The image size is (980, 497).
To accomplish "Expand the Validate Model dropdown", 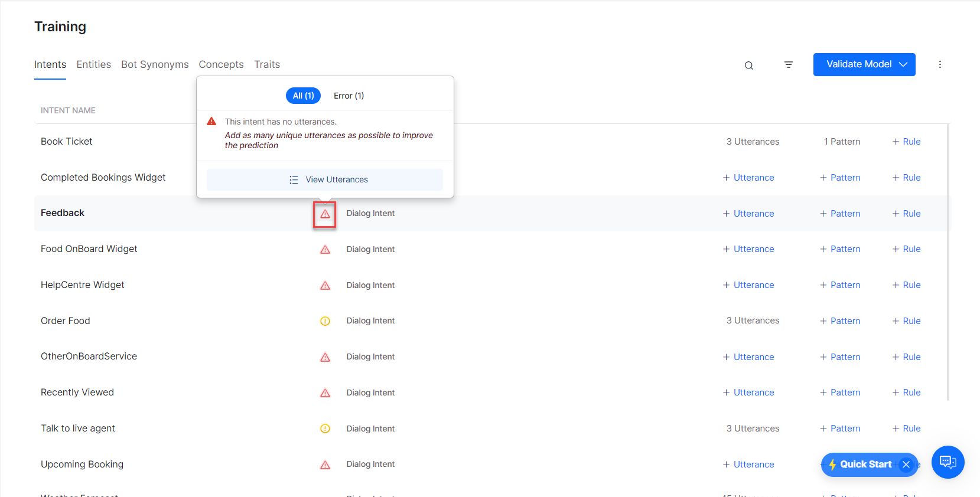I will (903, 64).
